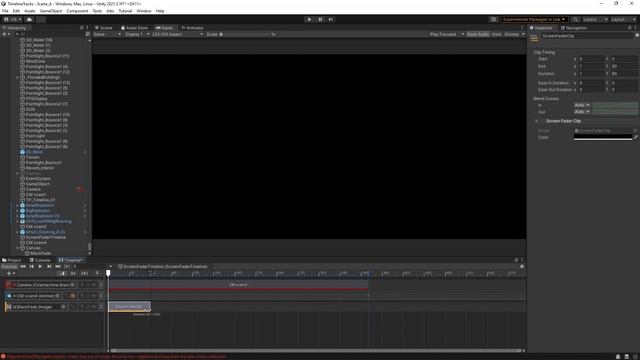The height and width of the screenshot is (360, 640).
Task: Start Play mode with the top Play button
Action: 309,19
